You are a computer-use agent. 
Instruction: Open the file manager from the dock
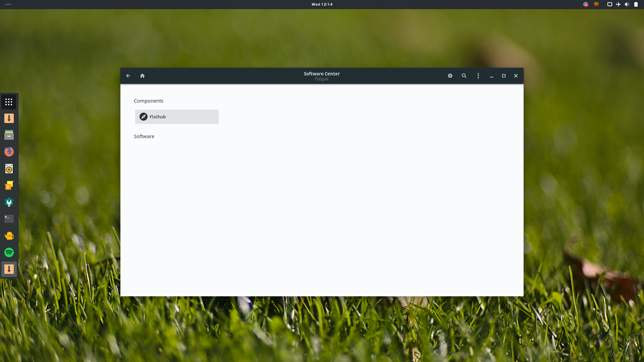[9, 135]
